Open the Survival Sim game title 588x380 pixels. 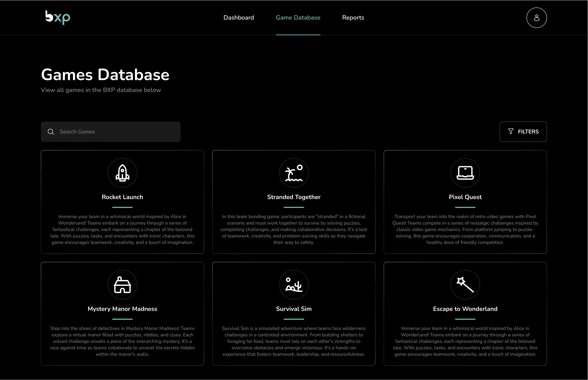pos(294,309)
